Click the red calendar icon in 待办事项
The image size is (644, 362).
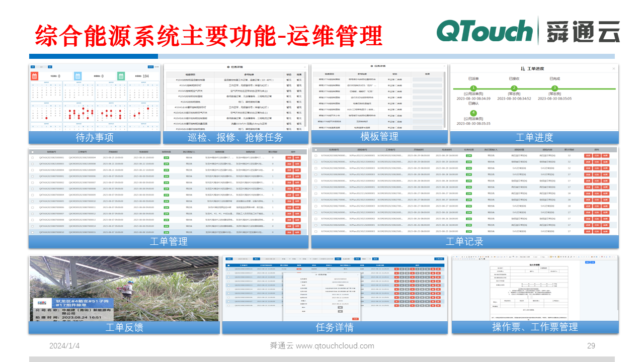click(35, 76)
